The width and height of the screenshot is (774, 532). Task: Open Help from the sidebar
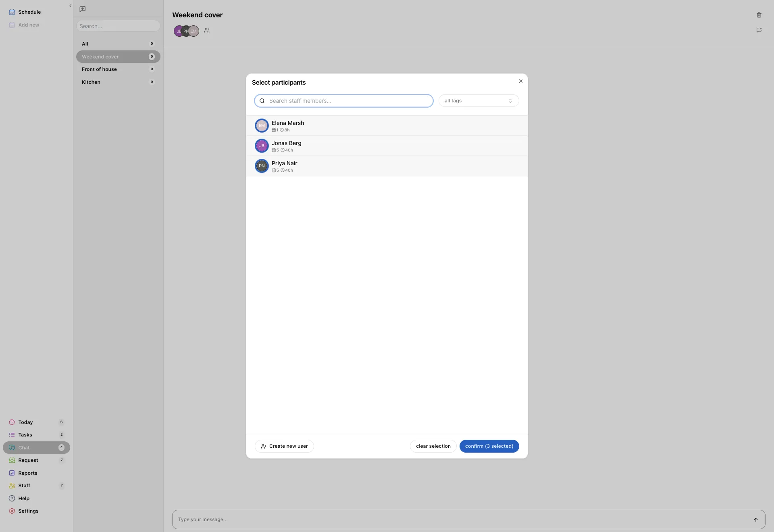(36, 499)
